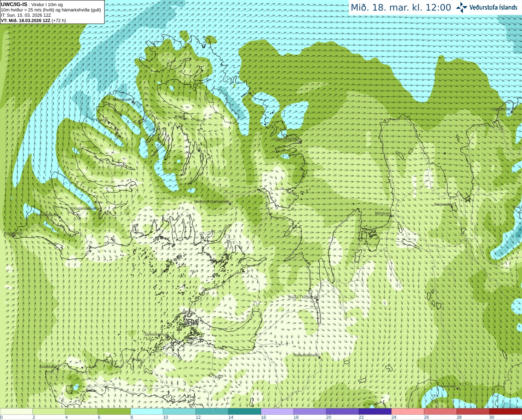The image size is (522, 420).
Task: Click the Bolungarvík place label
Action: pos(122,99)
